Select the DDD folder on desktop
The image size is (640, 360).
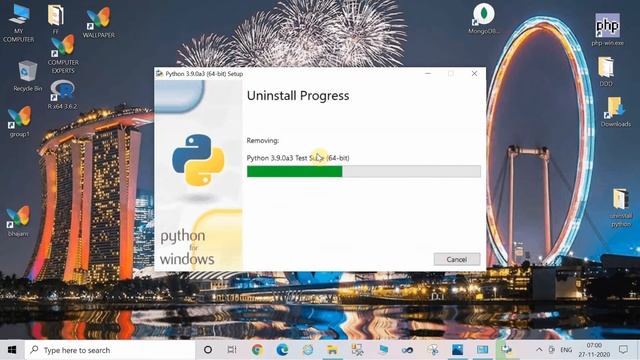point(606,72)
